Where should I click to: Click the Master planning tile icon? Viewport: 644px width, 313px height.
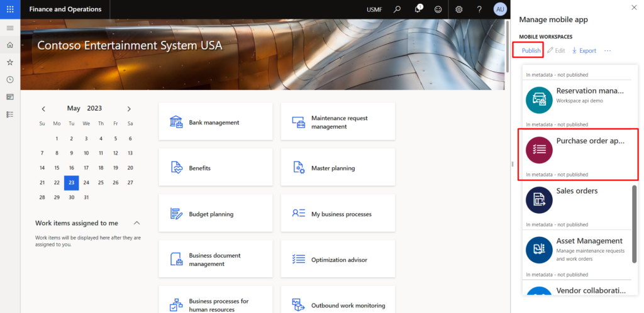[299, 168]
